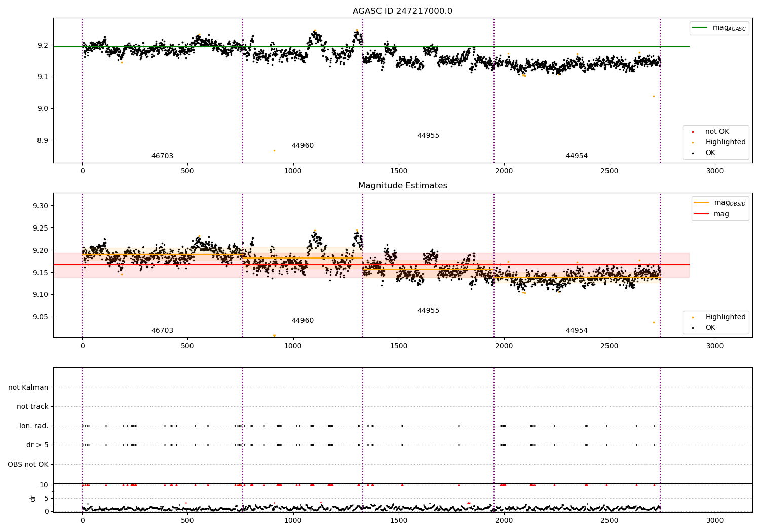Click obsid label 44960 in Magnitude Estimates plot
Image resolution: width=760 pixels, height=532 pixels.
(302, 321)
